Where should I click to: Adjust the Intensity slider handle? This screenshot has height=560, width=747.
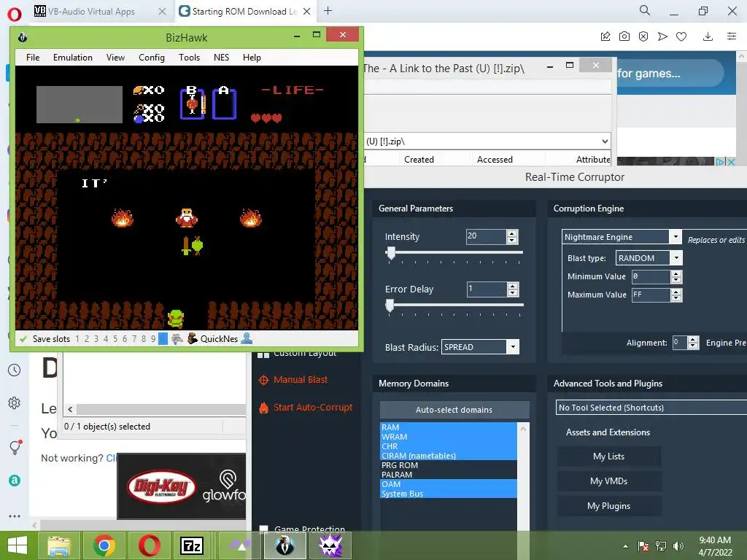(391, 253)
